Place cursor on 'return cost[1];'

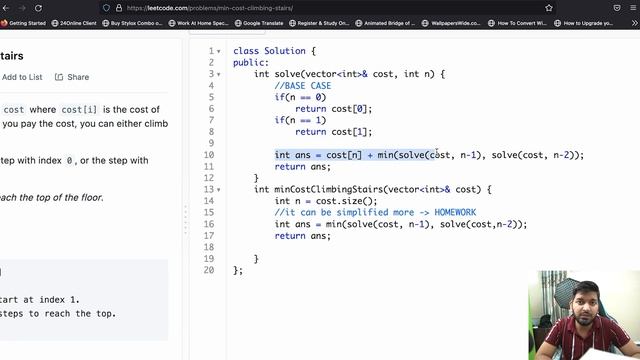tap(333, 132)
